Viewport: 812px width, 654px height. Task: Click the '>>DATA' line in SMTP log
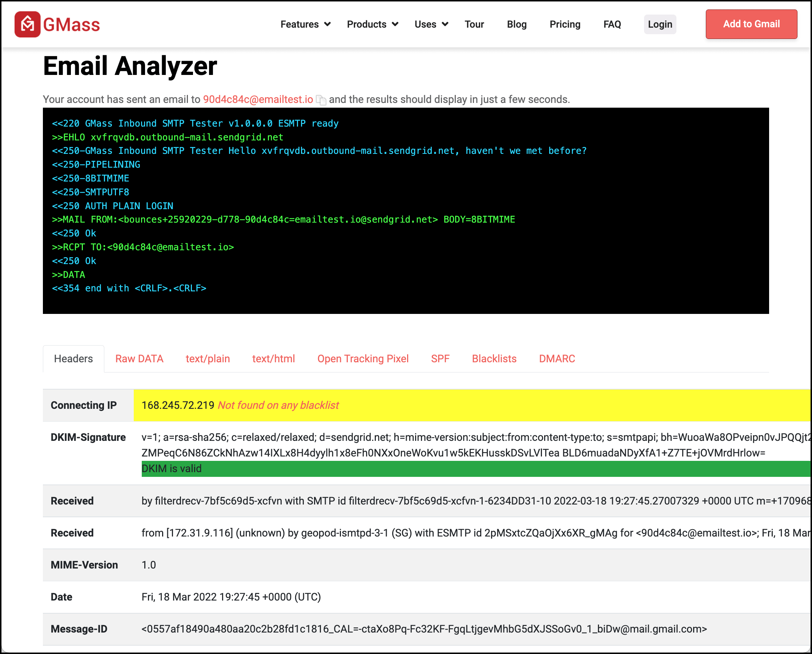click(69, 274)
